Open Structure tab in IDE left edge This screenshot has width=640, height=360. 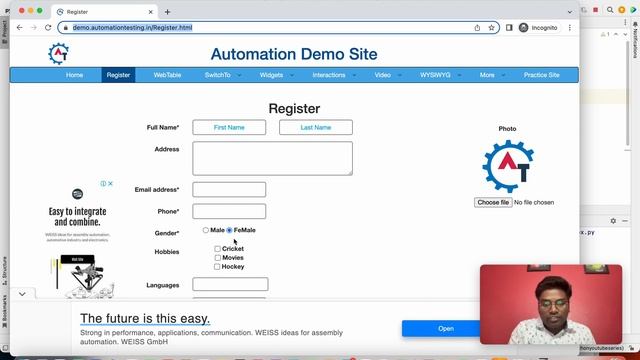point(4,270)
